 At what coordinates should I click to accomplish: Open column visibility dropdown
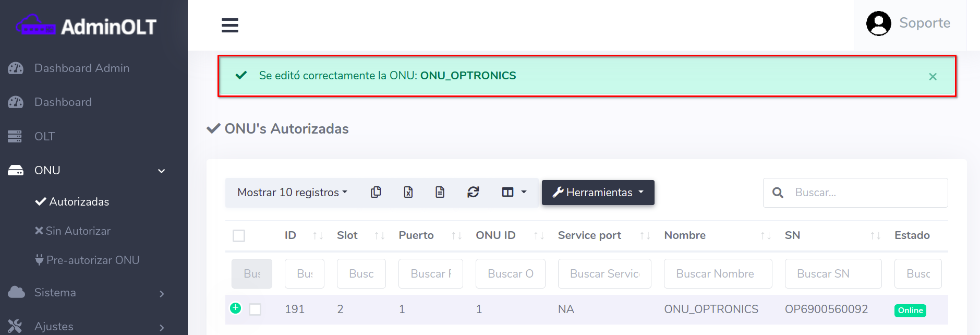coord(514,193)
